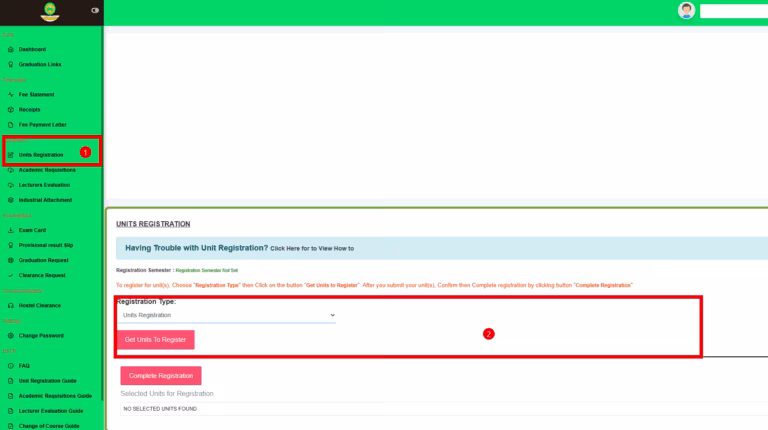Click the FAQ info icon
This screenshot has height=430, width=768.
tap(11, 366)
